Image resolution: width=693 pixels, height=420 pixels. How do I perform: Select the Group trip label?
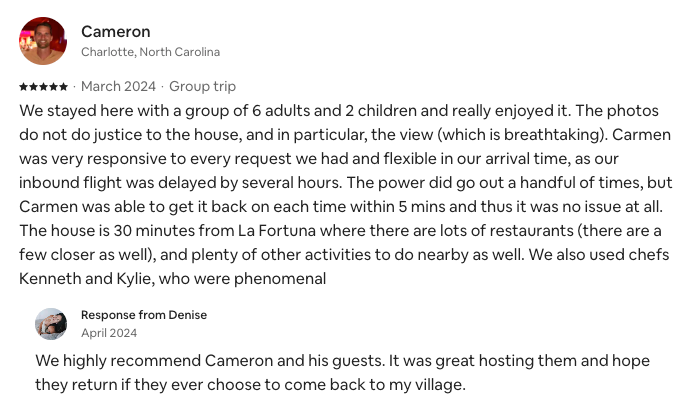(202, 86)
